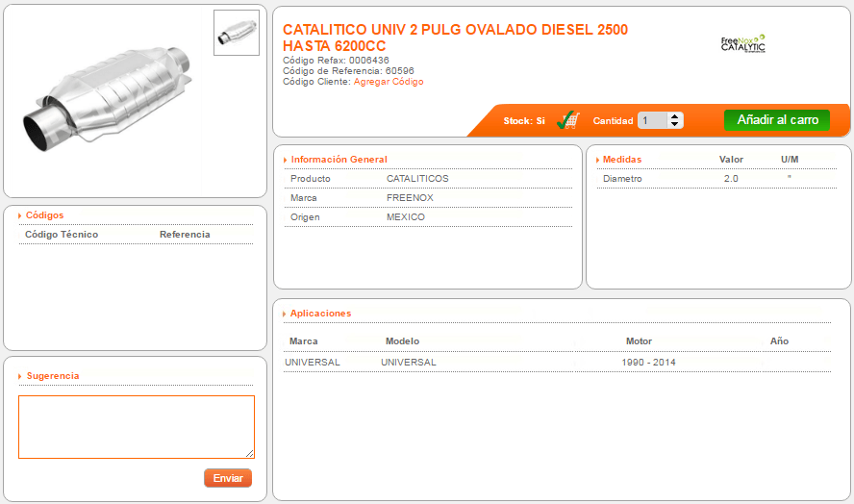The image size is (854, 504).
Task: Submit the suggestion with Enviar
Action: pos(228,478)
